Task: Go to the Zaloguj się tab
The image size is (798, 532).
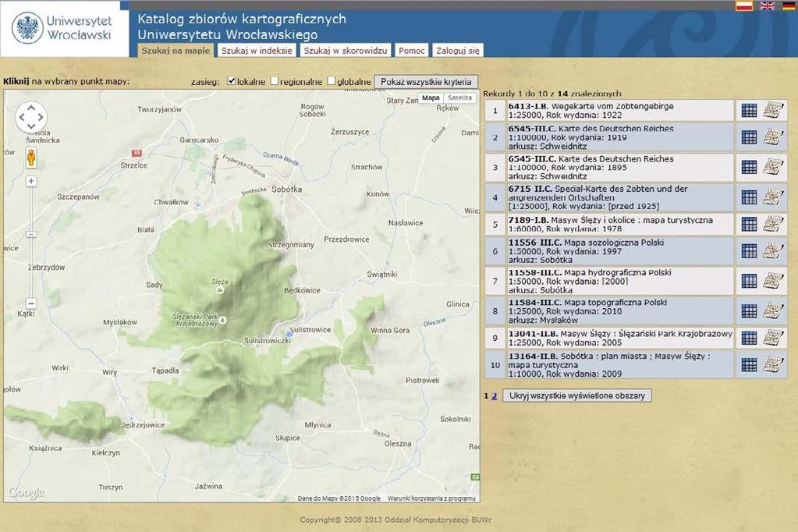Action: click(458, 51)
